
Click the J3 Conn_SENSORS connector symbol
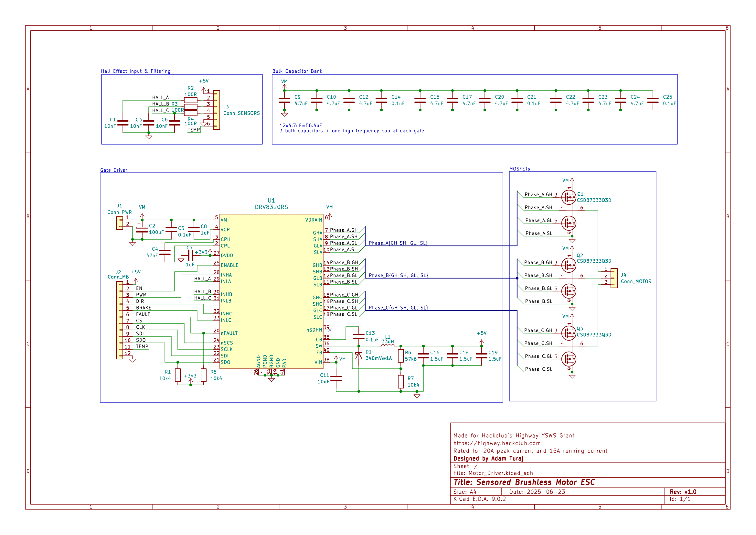[x=216, y=110]
